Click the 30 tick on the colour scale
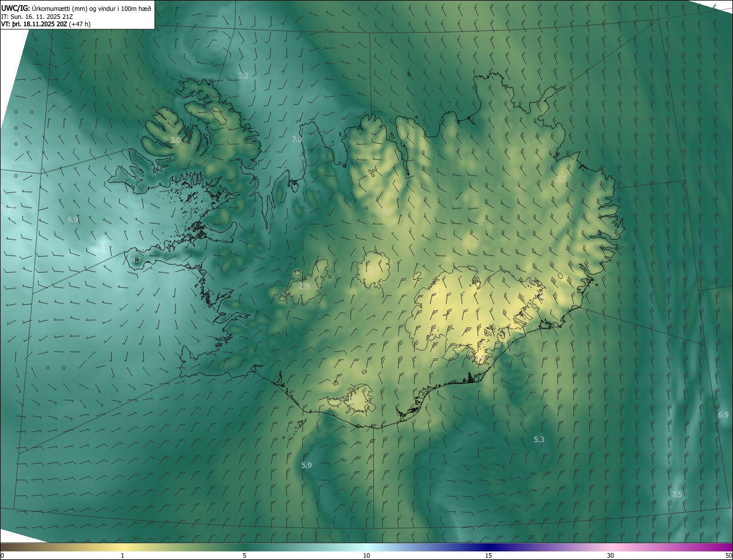 [x=610, y=555]
